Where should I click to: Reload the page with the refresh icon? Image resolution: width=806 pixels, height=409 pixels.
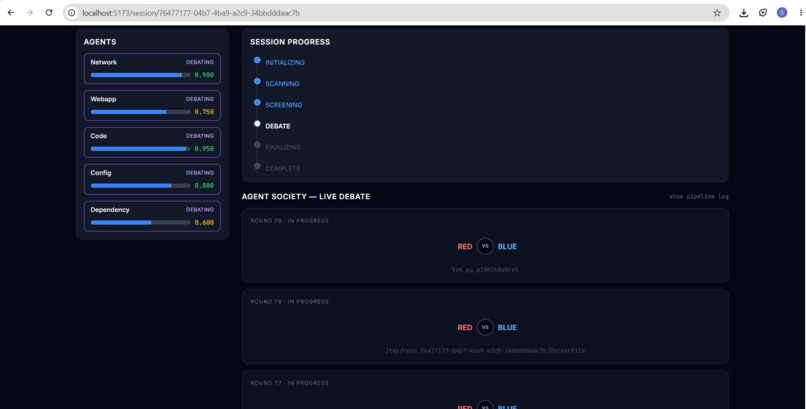49,13
